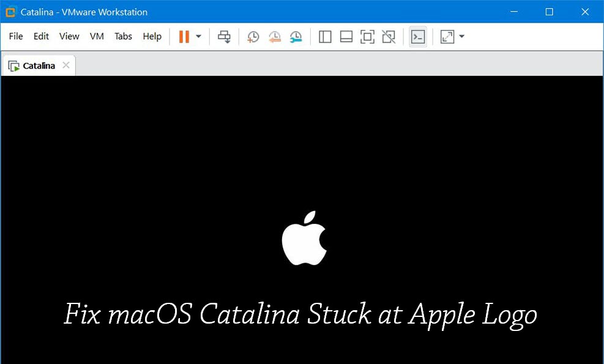Screen dimensions: 604x364
Task: Select the Catalina VM tab
Action: pos(39,66)
